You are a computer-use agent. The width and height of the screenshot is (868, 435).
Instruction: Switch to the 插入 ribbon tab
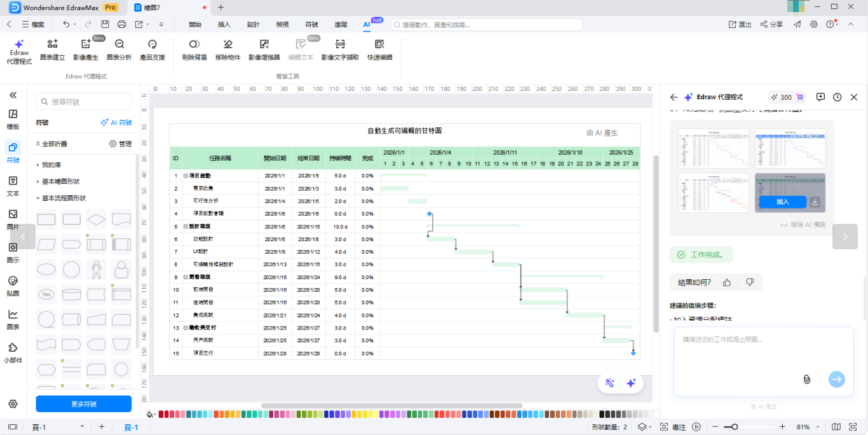tap(224, 25)
